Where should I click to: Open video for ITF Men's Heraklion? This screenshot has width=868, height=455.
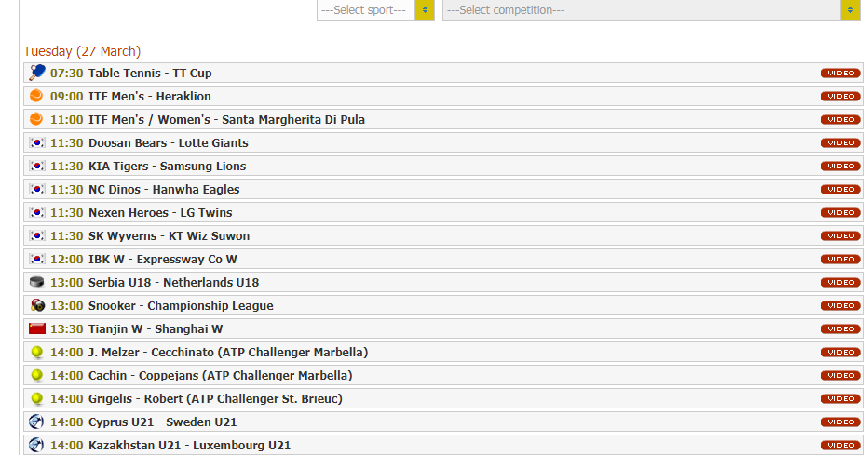tap(840, 96)
